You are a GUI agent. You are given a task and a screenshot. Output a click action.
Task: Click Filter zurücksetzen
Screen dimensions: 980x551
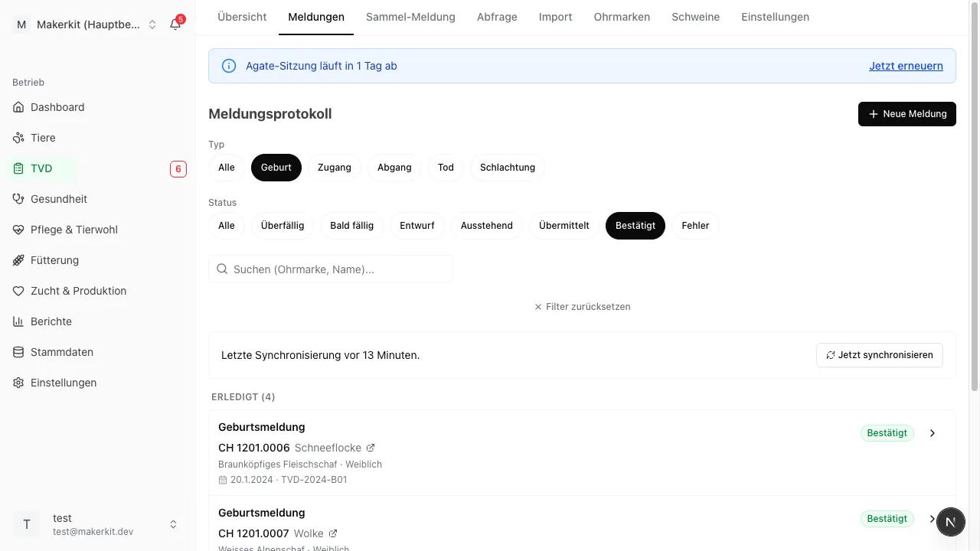[582, 307]
